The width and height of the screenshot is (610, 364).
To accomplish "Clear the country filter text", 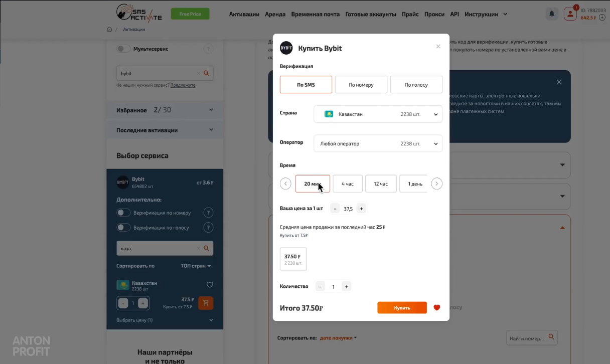I will tap(198, 248).
